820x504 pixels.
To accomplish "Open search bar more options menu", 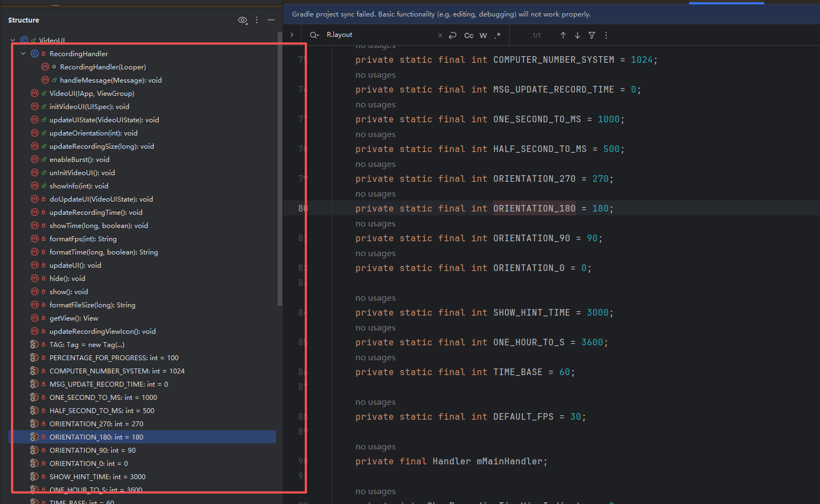I will [x=606, y=35].
